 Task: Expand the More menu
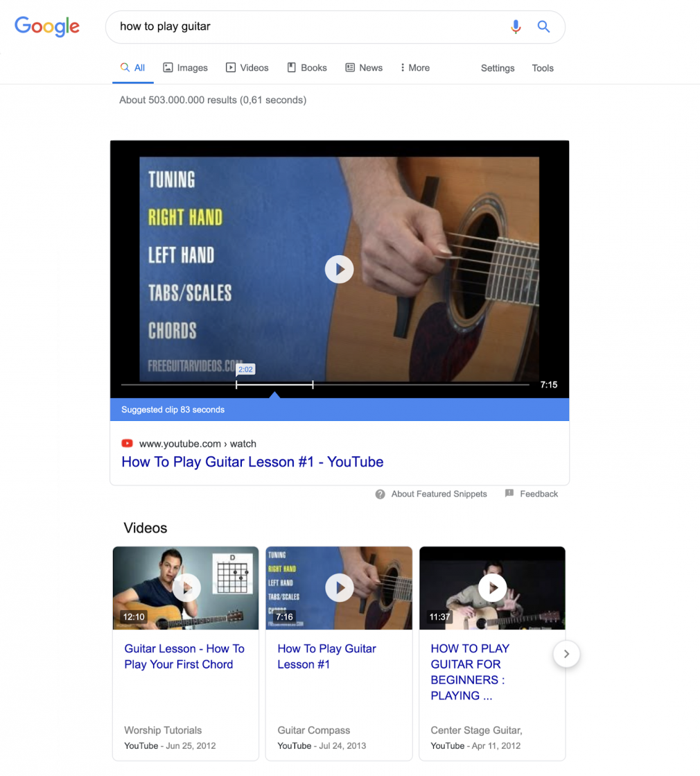pos(415,68)
